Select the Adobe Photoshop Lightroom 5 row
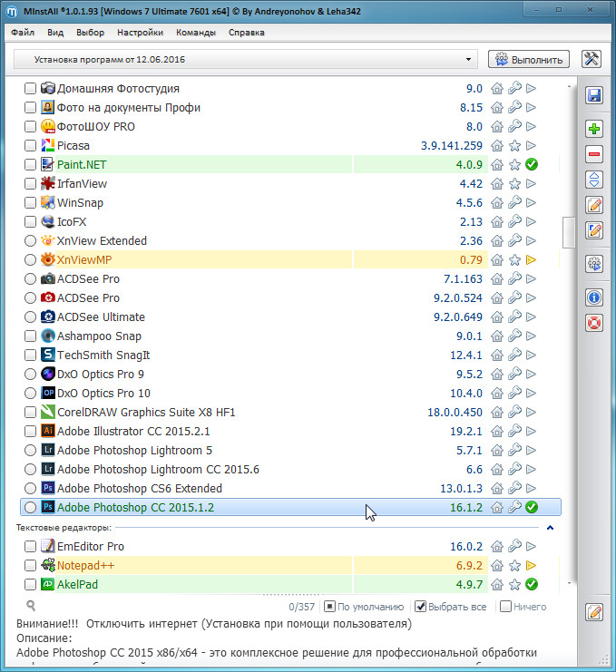616x672 pixels. [x=290, y=450]
